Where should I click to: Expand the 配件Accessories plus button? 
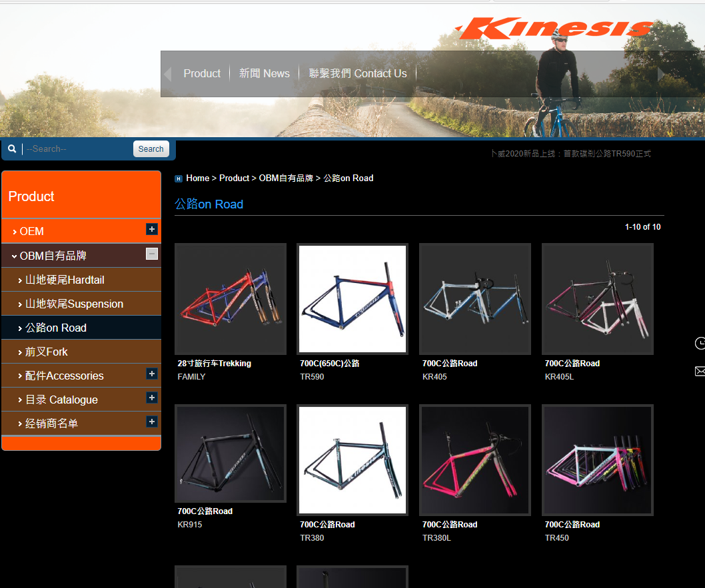[x=152, y=374]
